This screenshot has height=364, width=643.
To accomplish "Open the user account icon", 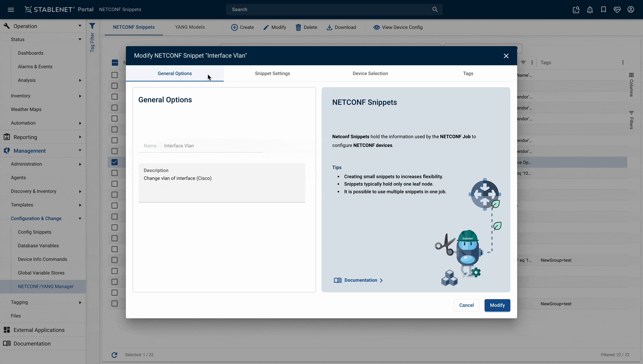I will click(x=631, y=10).
